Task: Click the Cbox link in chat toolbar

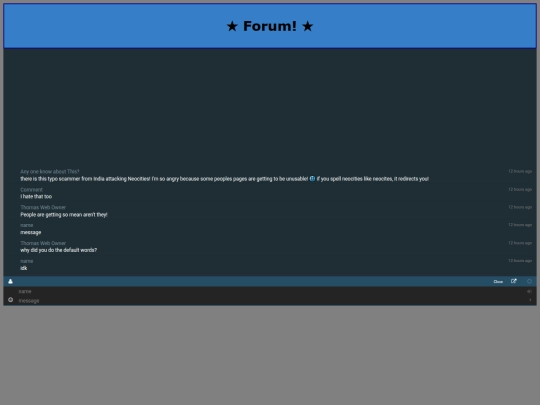Action: tap(498, 281)
